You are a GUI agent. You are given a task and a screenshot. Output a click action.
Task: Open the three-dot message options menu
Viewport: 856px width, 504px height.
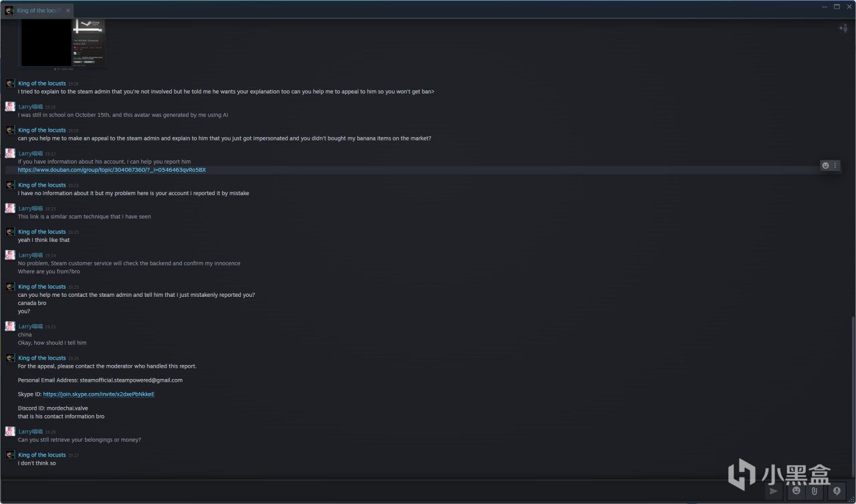point(835,166)
